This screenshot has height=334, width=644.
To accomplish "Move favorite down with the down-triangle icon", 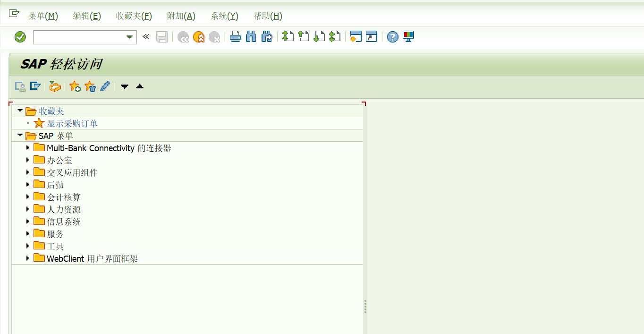I will (x=125, y=86).
